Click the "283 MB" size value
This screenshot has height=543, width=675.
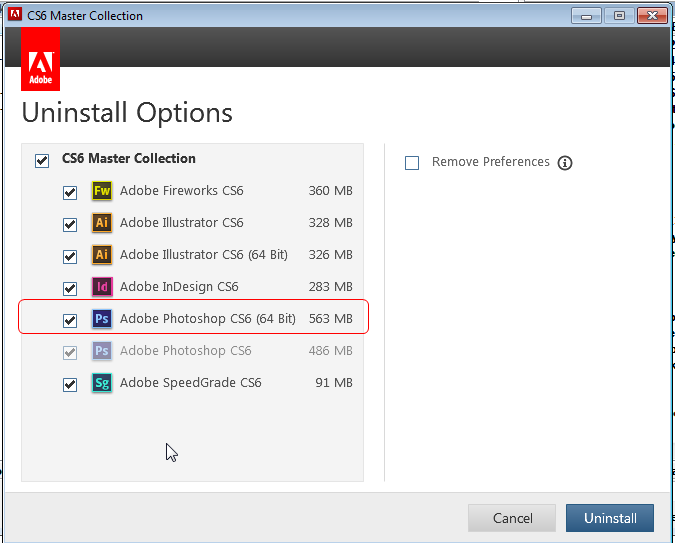coord(331,287)
